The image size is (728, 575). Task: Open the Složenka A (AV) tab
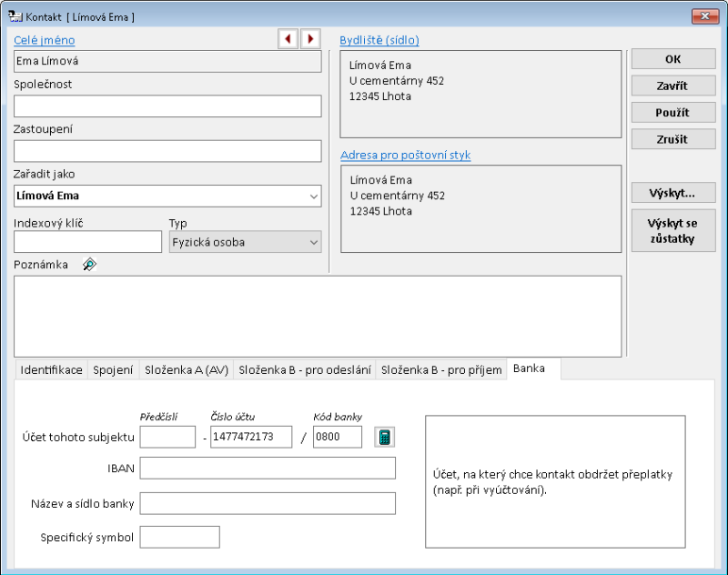tap(186, 369)
